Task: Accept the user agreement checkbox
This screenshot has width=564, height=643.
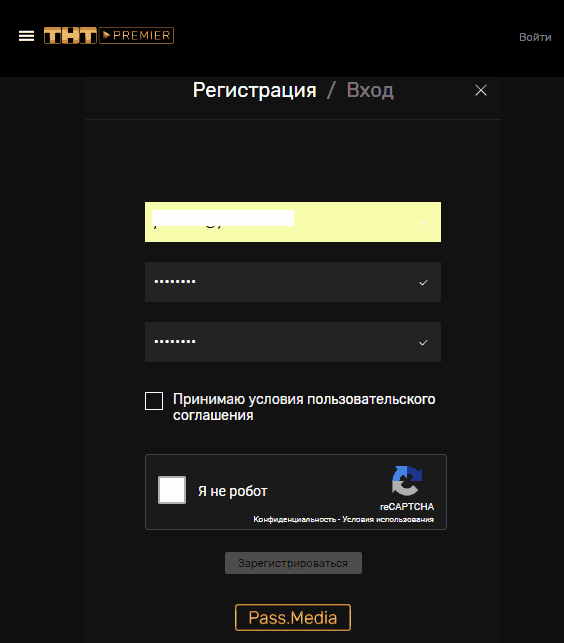Action: coord(154,401)
